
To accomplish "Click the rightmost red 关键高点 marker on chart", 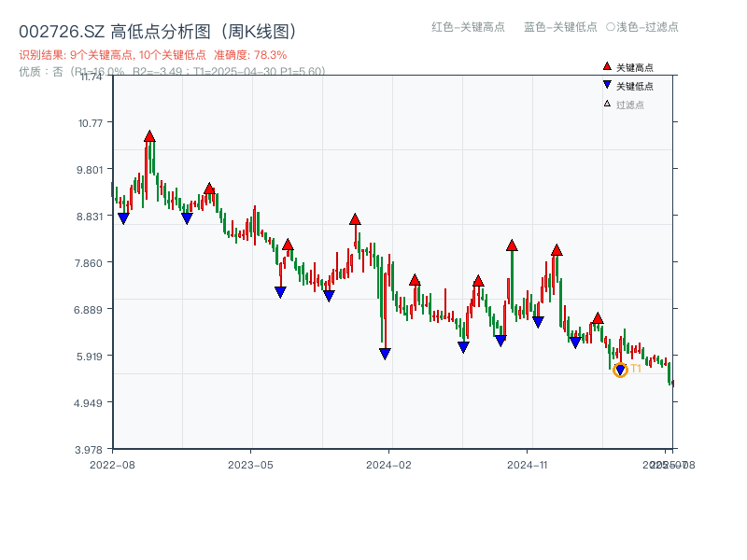I will (x=597, y=320).
